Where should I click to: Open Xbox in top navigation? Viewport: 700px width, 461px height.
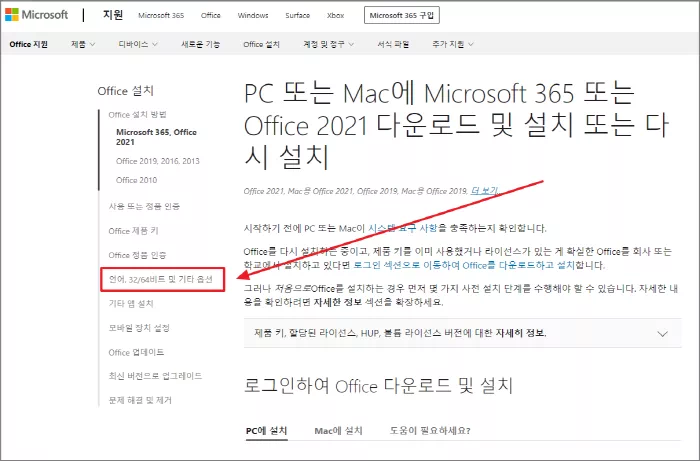click(335, 15)
